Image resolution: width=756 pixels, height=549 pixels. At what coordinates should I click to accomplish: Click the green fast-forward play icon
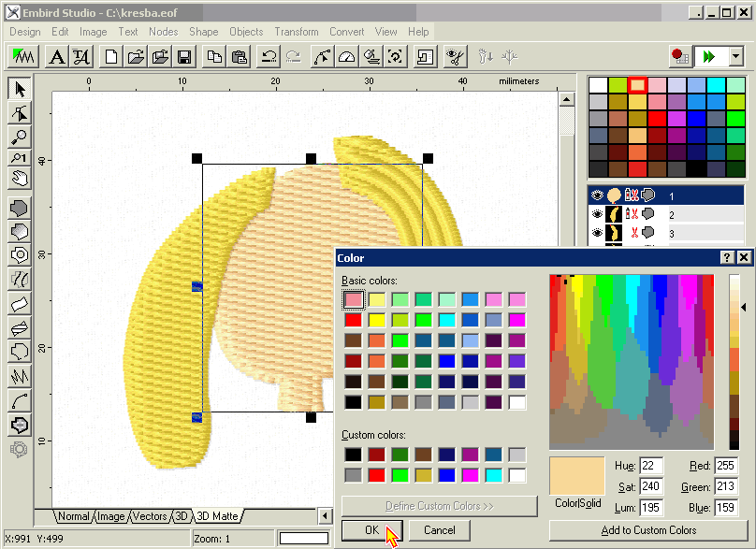(709, 57)
